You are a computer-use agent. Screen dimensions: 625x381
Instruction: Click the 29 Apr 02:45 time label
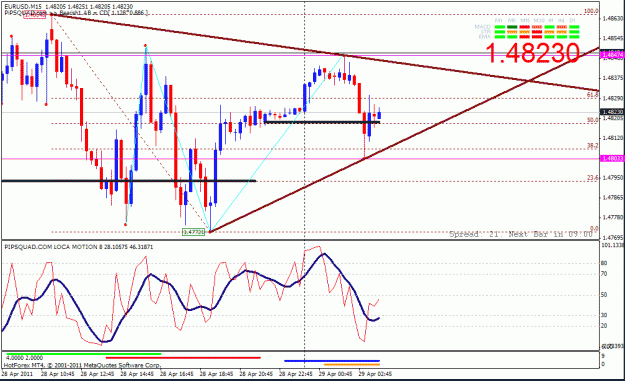click(x=375, y=374)
